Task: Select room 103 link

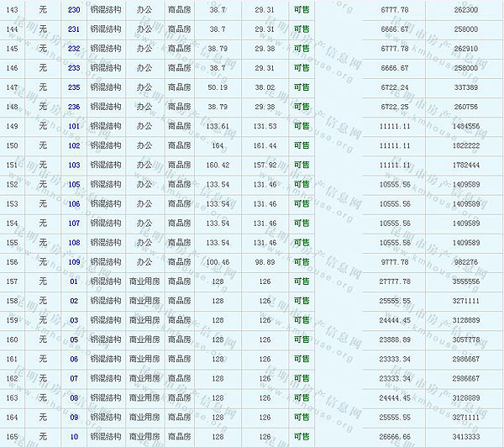Action: [x=74, y=165]
